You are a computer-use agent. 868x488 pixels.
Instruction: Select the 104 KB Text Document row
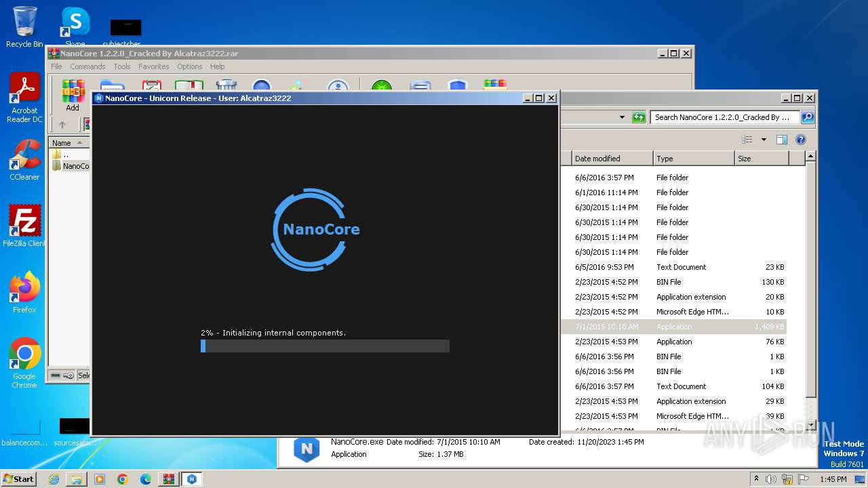[x=673, y=386]
